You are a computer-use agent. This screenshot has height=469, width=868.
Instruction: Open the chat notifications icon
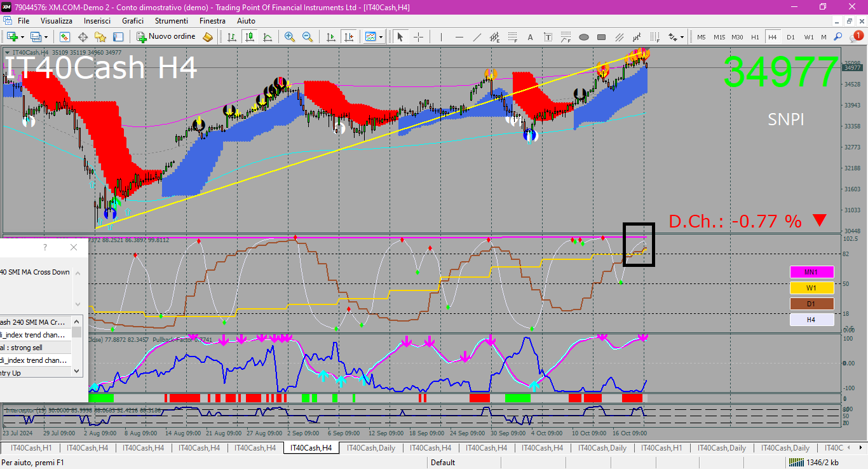tap(856, 37)
